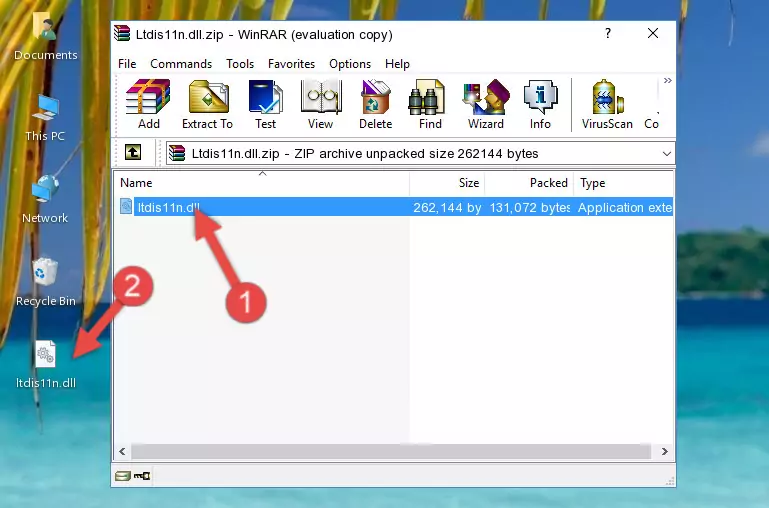Show archive Info from the toolbar
The image size is (769, 508).
pyautogui.click(x=540, y=104)
